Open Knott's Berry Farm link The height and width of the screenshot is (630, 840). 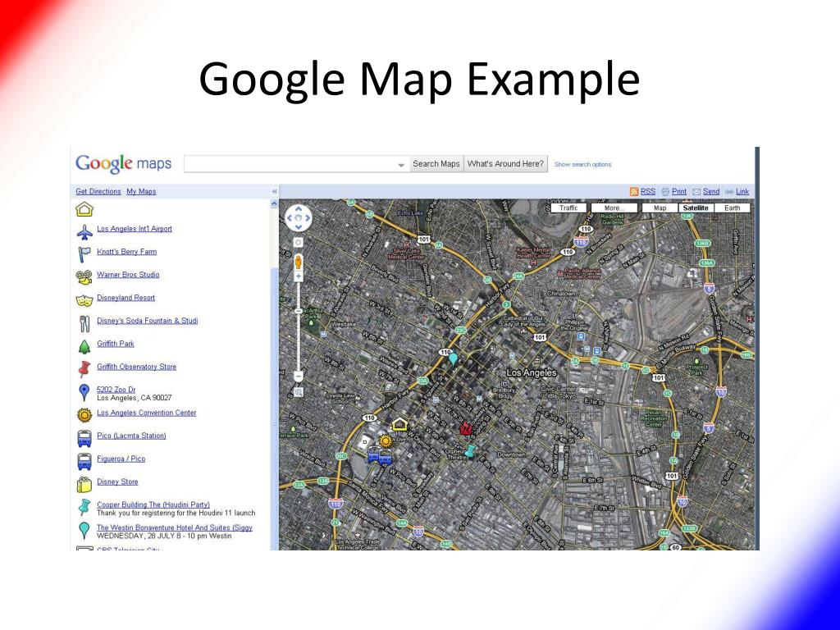[x=126, y=252]
